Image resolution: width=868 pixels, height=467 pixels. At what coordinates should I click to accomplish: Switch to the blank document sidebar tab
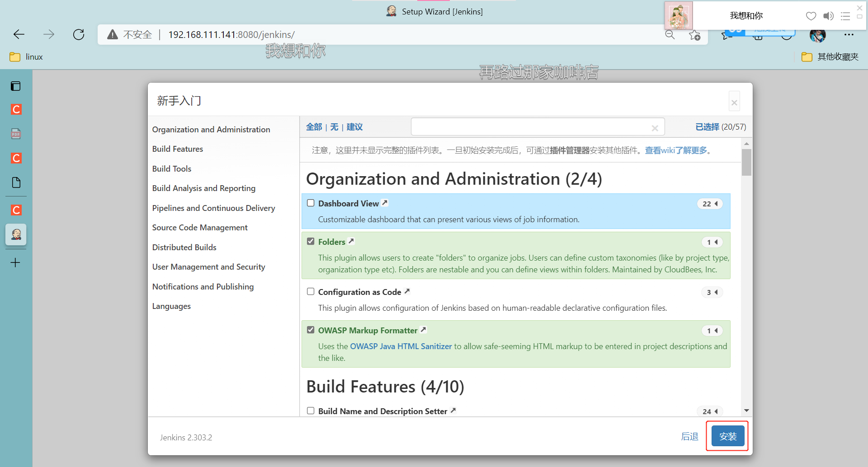pos(16,182)
